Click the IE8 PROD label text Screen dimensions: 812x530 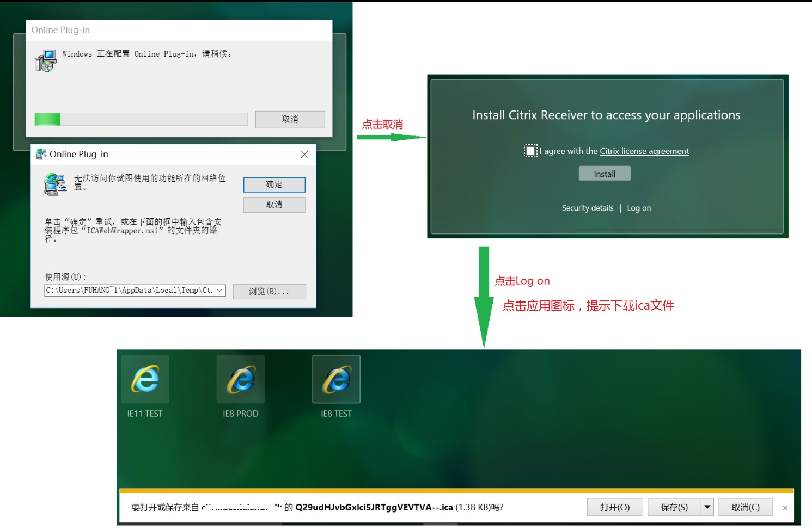click(241, 414)
